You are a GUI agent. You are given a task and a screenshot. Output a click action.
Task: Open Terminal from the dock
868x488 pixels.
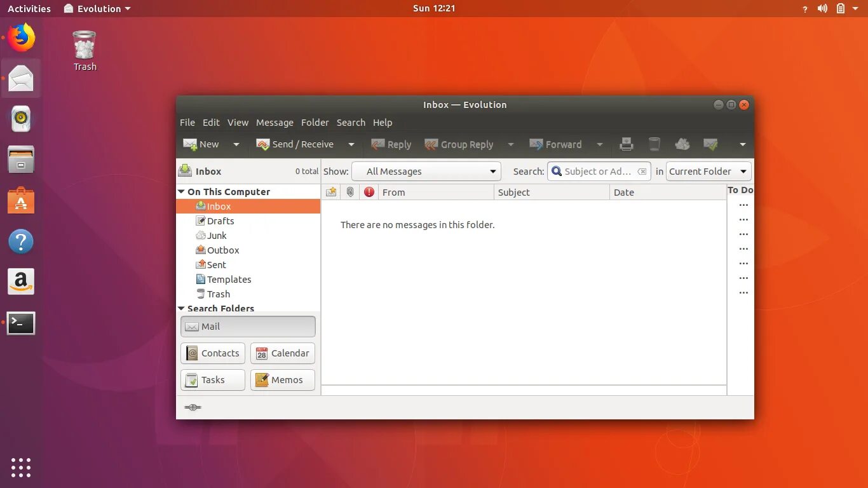(x=21, y=323)
